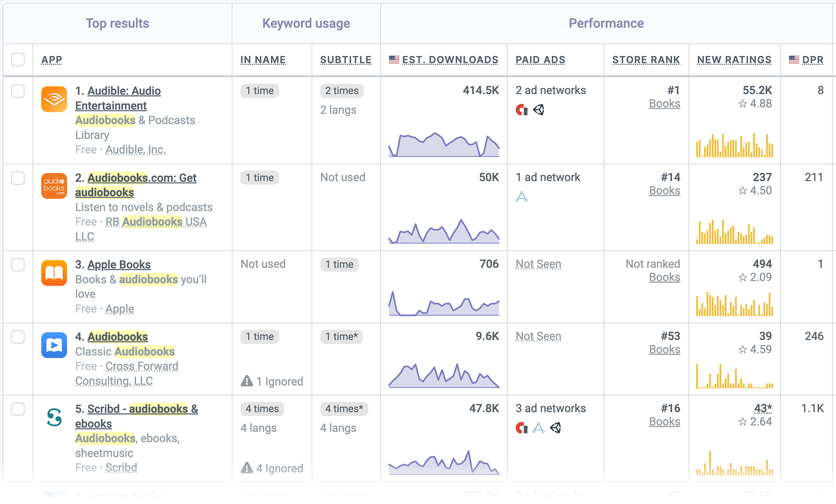Click the 43* new ratings value
Viewport: 836px width, 504px height.
click(763, 408)
